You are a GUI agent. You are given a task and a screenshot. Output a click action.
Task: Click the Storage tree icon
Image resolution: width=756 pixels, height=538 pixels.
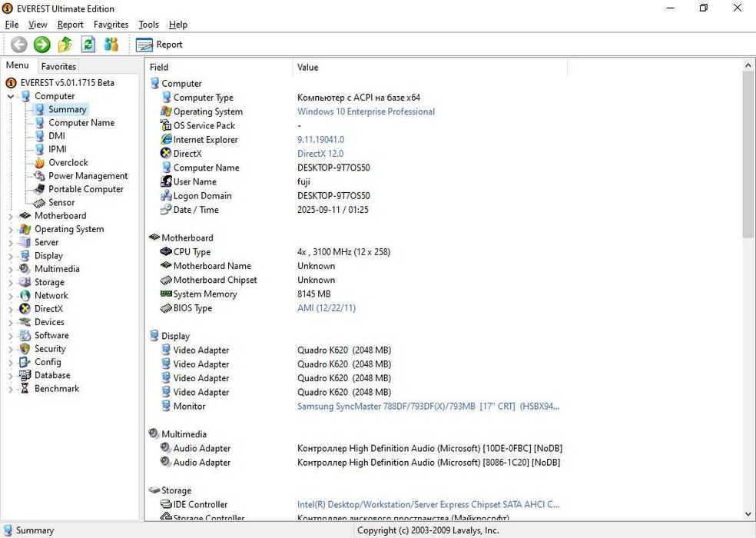pyautogui.click(x=25, y=282)
